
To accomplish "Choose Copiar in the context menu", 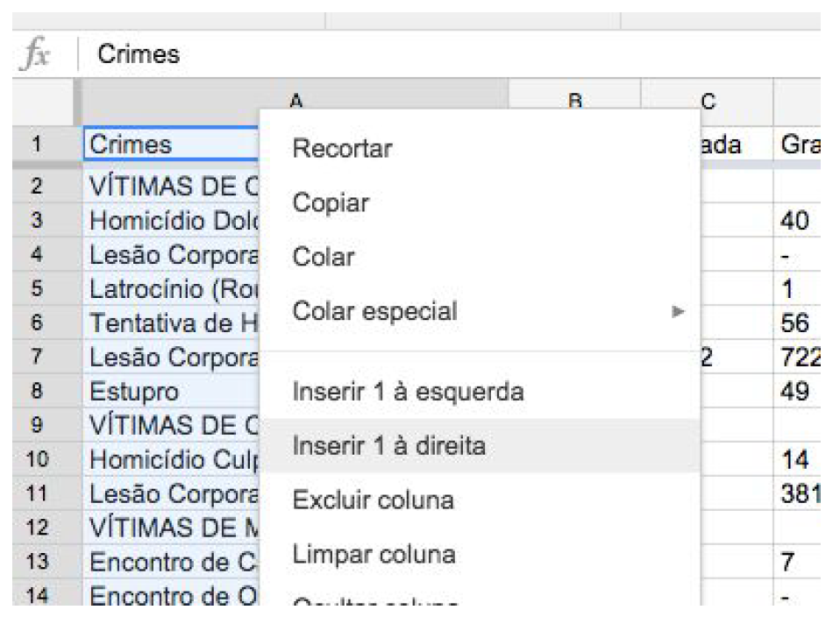I will pos(331,203).
